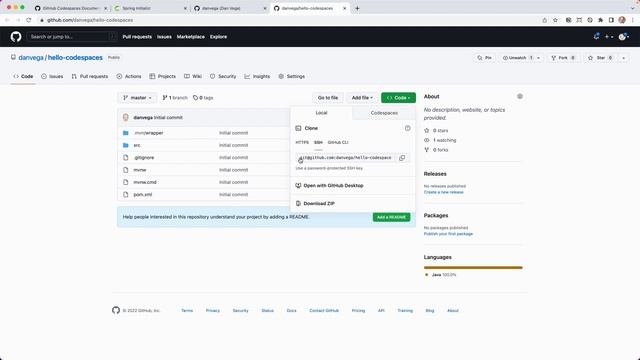The height and width of the screenshot is (360, 640).
Task: Click Marketplace in top navigation
Action: (x=191, y=37)
